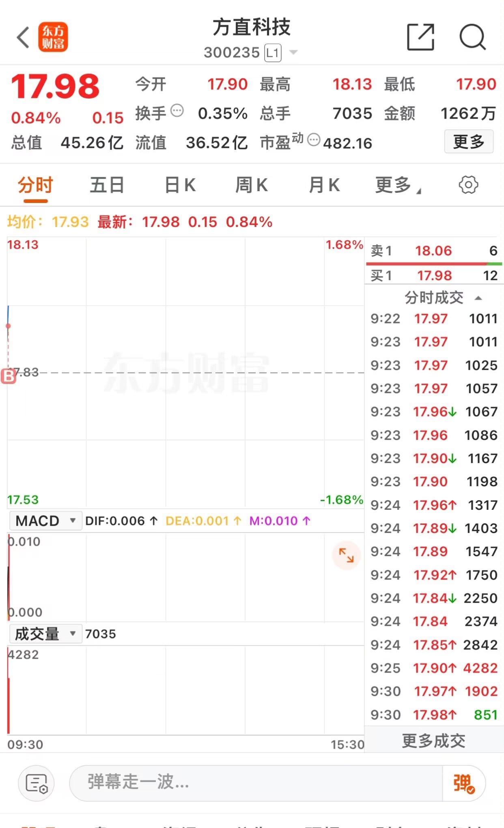This screenshot has height=828, width=504.
Task: Tap the 均价 17.93 label
Action: 48,222
